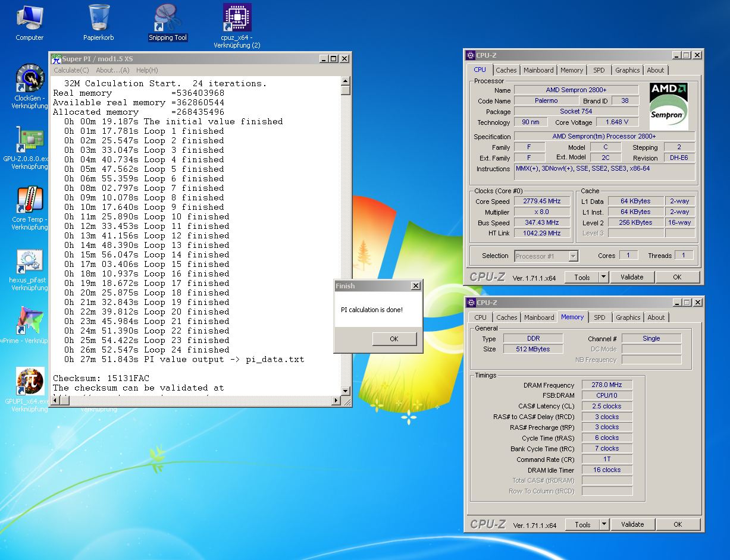Click the Bus Speed 347.43 MHz value
This screenshot has width=730, height=560.
pyautogui.click(x=542, y=222)
